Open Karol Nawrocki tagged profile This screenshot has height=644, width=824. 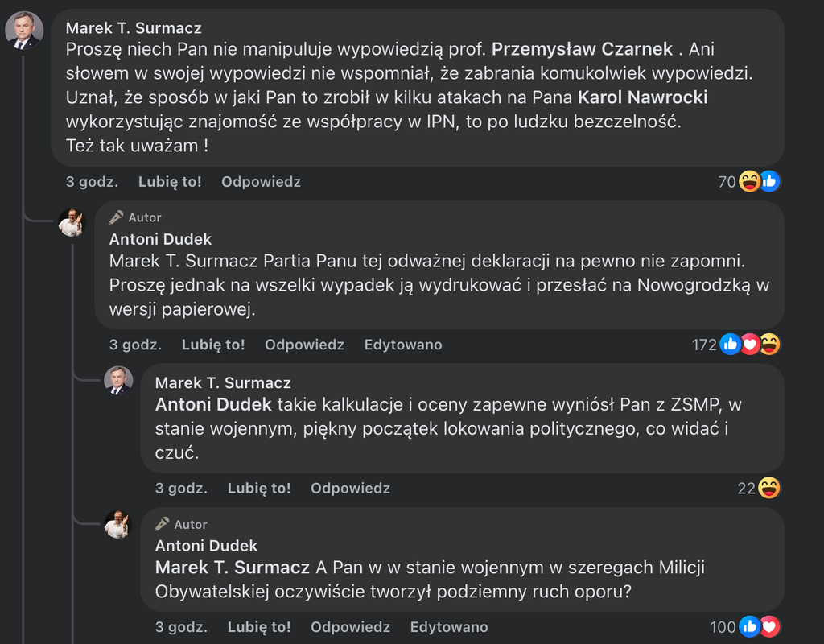tap(643, 97)
